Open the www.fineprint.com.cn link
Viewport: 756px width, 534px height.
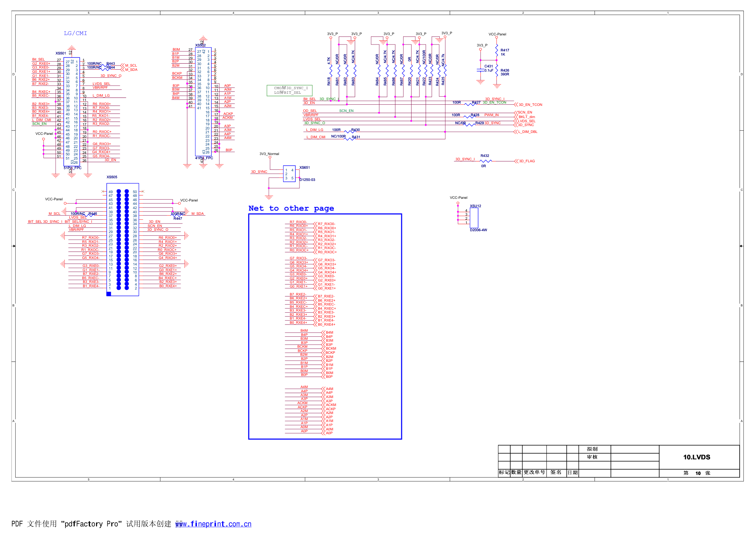coord(213,524)
